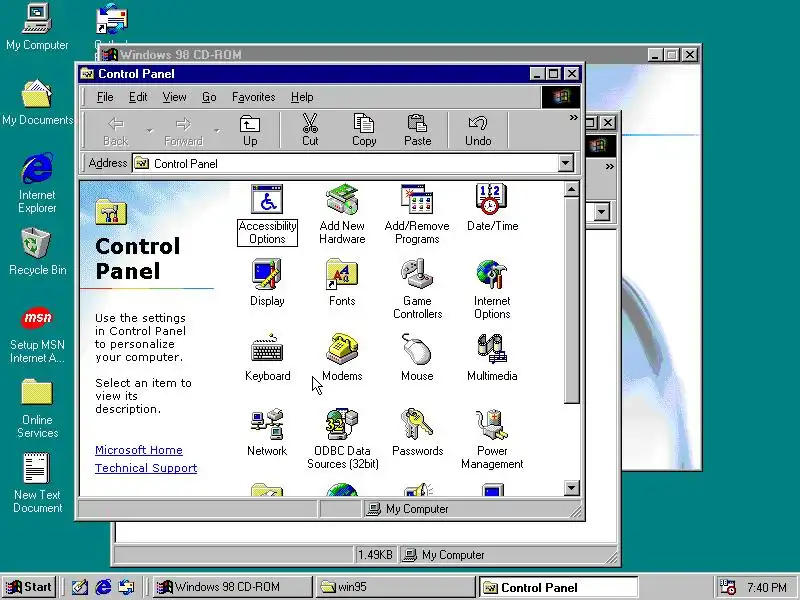Switch to Windows 98 CD-ROM taskbar button
Screen dimensions: 800x600
click(232, 587)
